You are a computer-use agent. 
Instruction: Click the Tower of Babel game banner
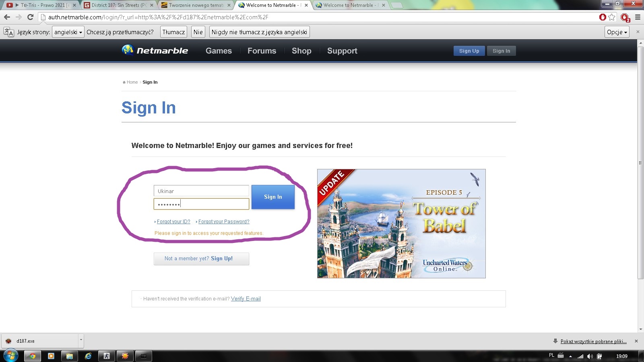(x=401, y=224)
